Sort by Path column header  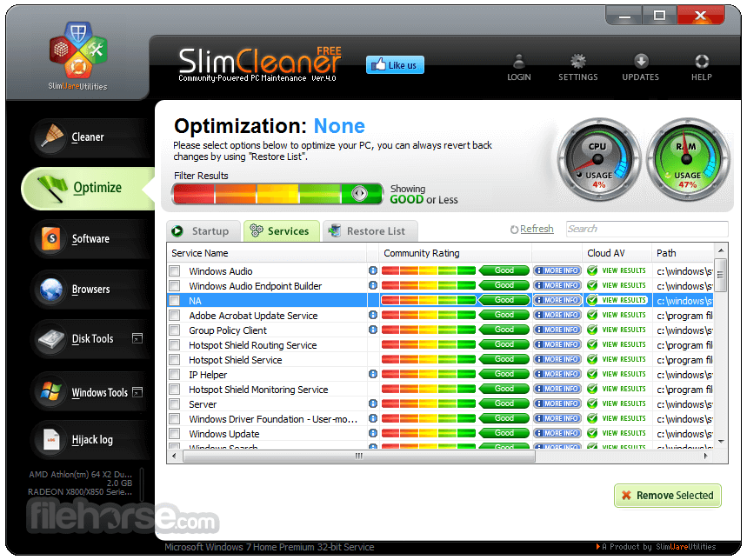click(x=683, y=253)
